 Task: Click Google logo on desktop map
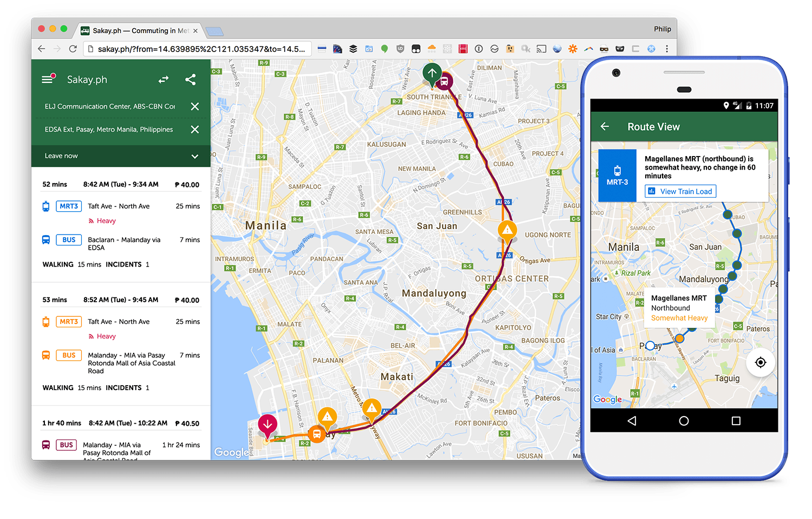coord(231,452)
